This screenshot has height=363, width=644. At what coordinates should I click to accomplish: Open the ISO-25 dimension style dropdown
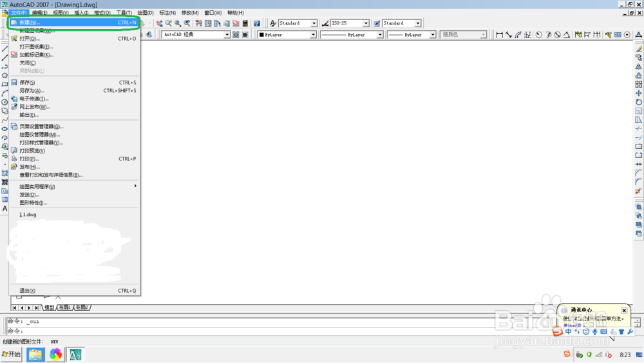click(x=366, y=23)
